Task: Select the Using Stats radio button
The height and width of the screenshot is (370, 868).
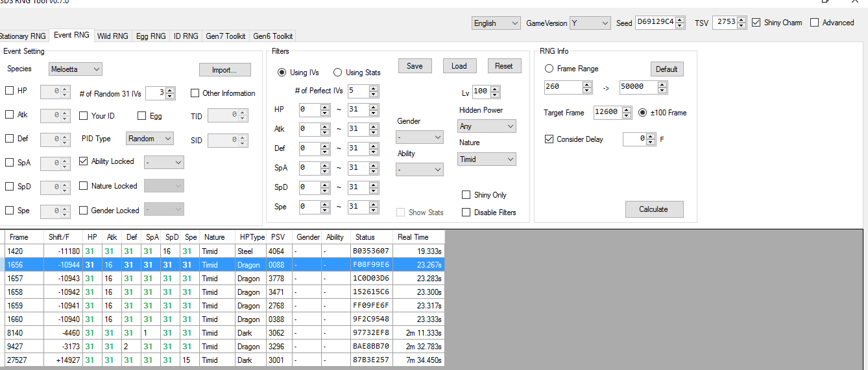Action: 337,73
